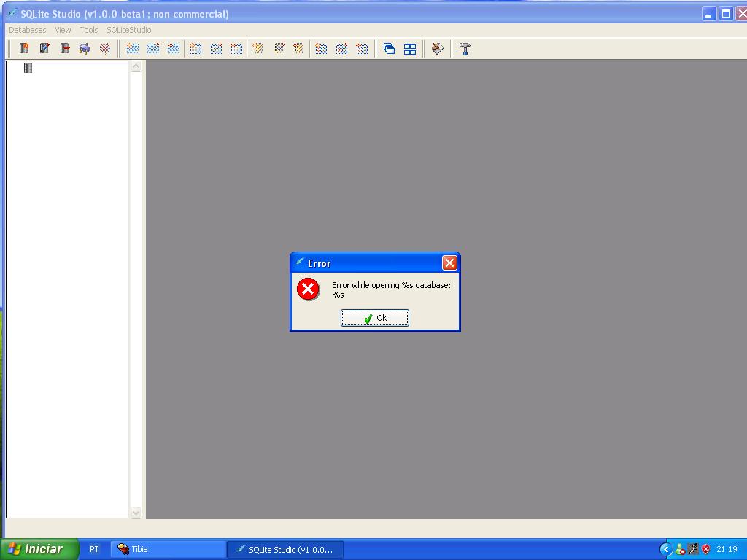Click the Drop index toolbar icon
The height and width of the screenshot is (560, 747).
(236, 49)
